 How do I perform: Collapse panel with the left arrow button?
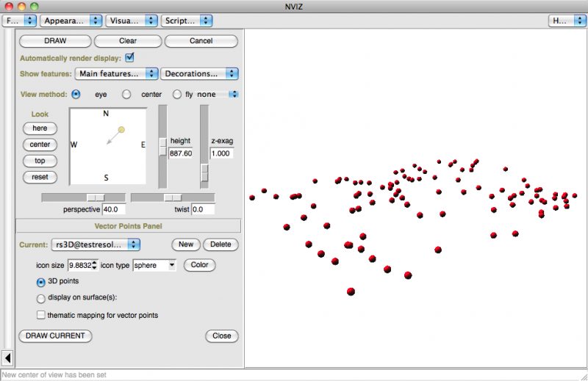point(7,358)
